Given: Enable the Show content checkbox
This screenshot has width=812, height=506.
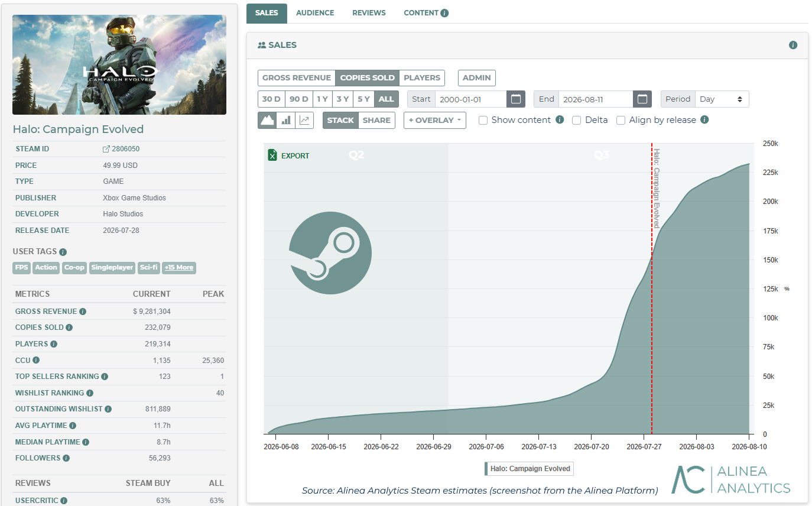Looking at the screenshot, I should [x=483, y=120].
